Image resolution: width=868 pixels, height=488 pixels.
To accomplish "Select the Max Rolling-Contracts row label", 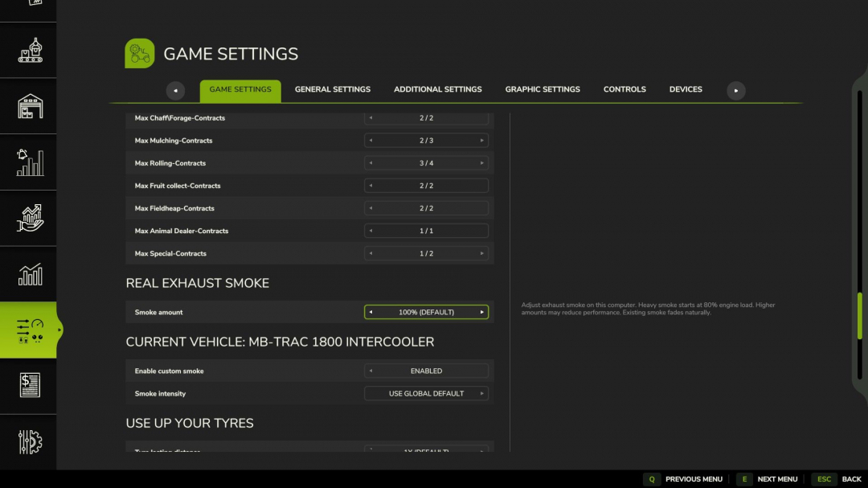I will (170, 163).
